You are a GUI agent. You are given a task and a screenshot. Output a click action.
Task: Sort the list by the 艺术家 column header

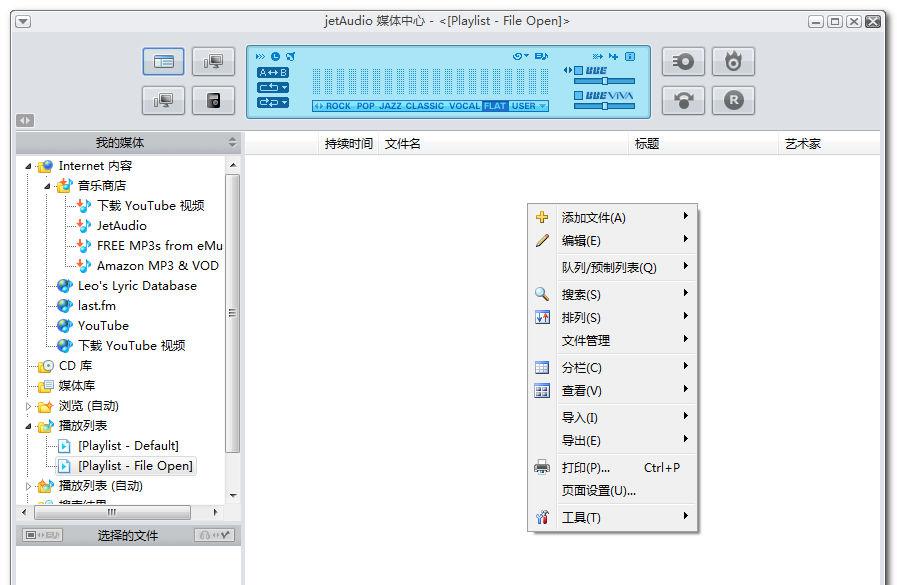pos(829,144)
